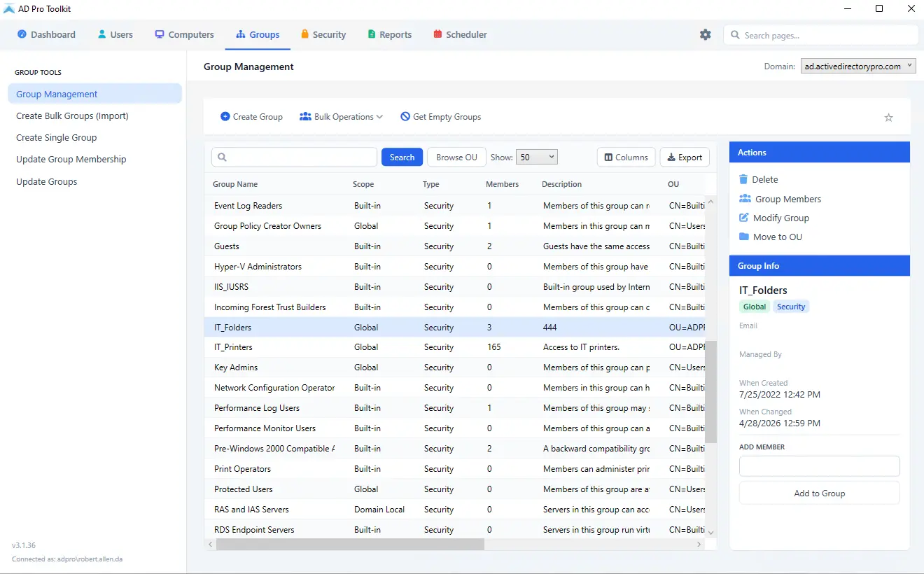This screenshot has height=574, width=924.
Task: Click the Create Group plus icon
Action: click(x=225, y=116)
